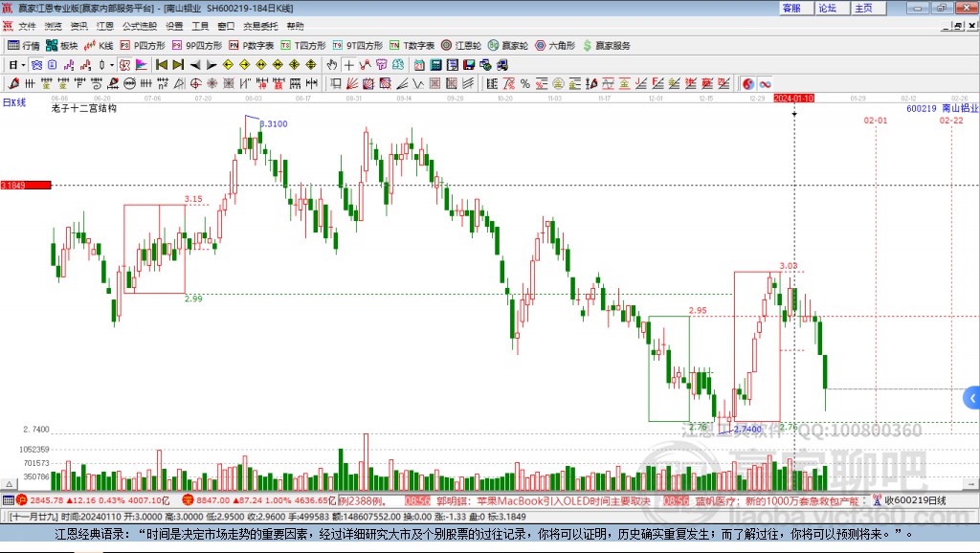
Task: Click the 主页 homepage button
Action: [x=868, y=8]
